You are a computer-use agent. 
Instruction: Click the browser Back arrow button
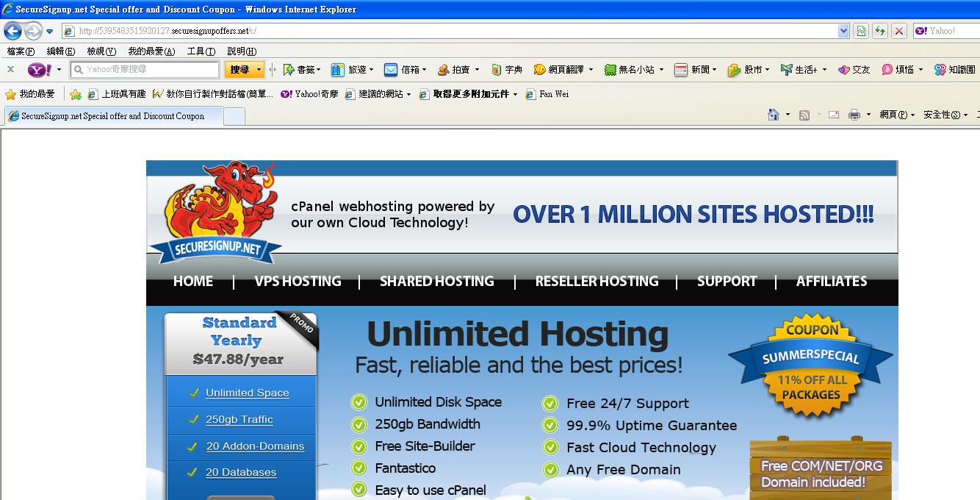coord(12,31)
